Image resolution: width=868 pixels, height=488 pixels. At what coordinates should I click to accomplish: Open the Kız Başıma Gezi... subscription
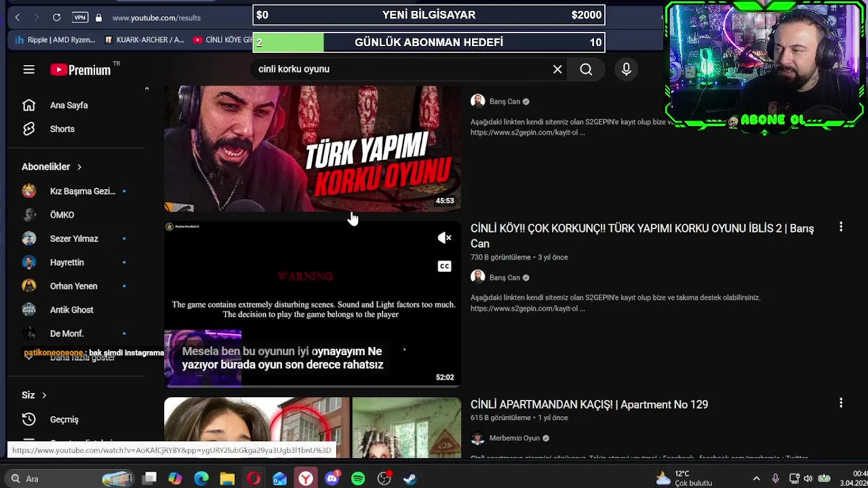73,191
